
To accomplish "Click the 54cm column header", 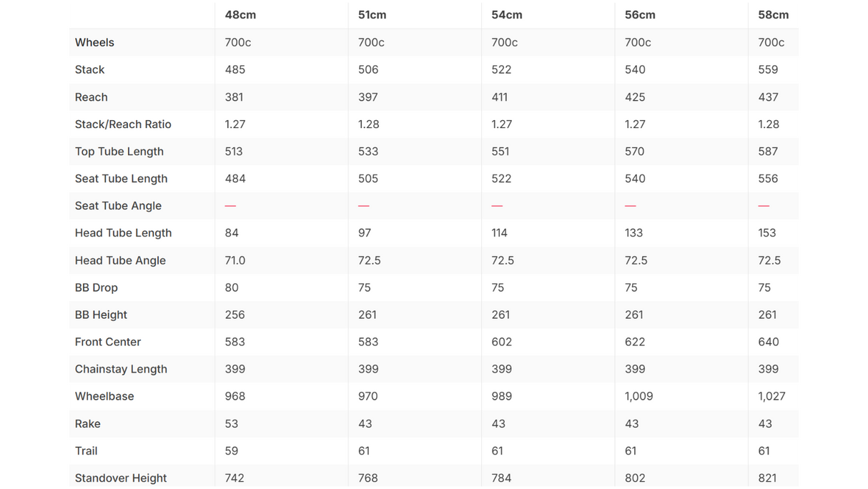I will [x=507, y=15].
